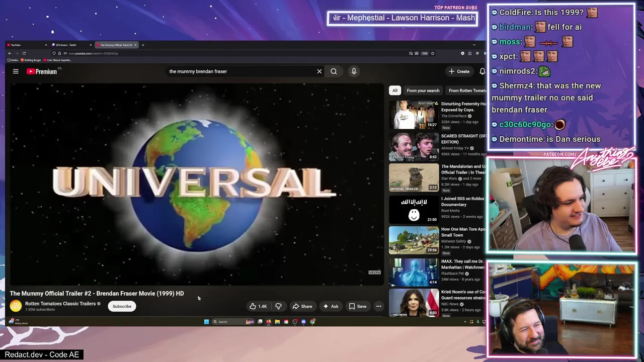
Task: Save the video to a playlist
Action: coord(358,306)
